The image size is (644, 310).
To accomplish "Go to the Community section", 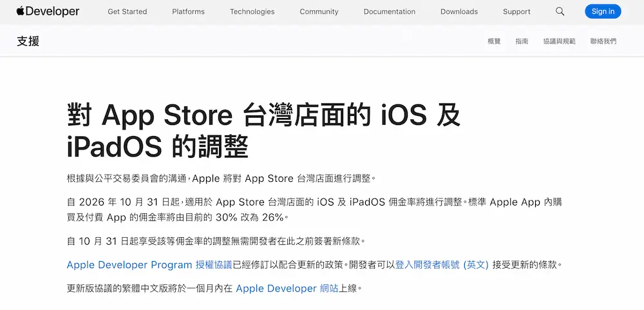I will (319, 12).
